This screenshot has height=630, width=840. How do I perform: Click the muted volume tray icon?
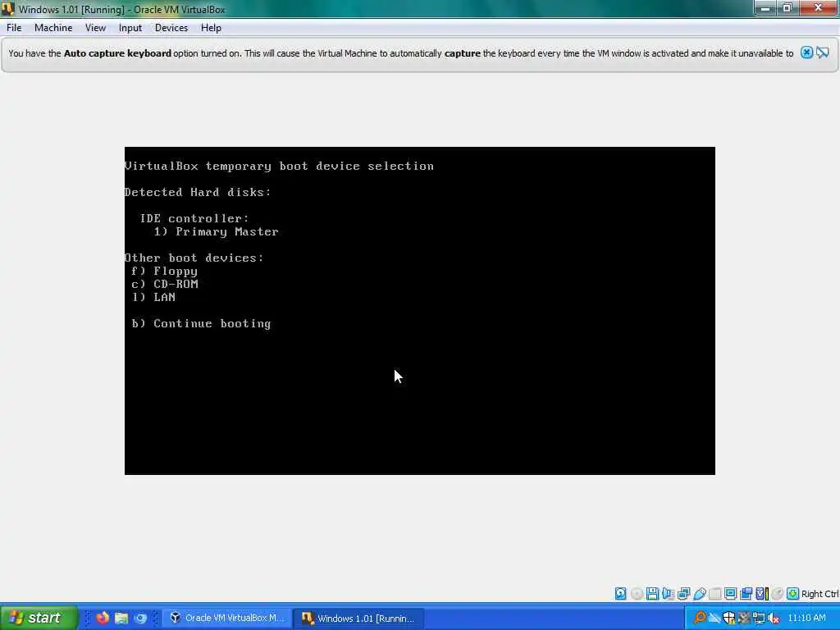774,619
